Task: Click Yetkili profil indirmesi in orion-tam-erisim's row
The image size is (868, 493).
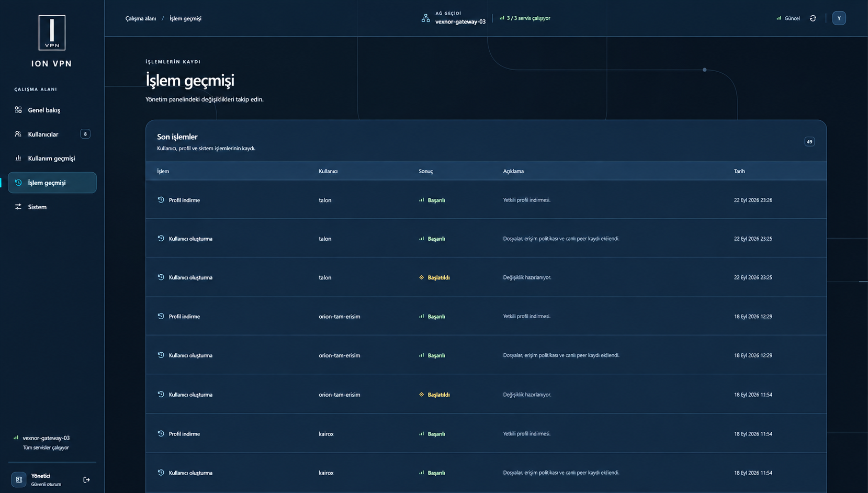Action: (x=527, y=316)
